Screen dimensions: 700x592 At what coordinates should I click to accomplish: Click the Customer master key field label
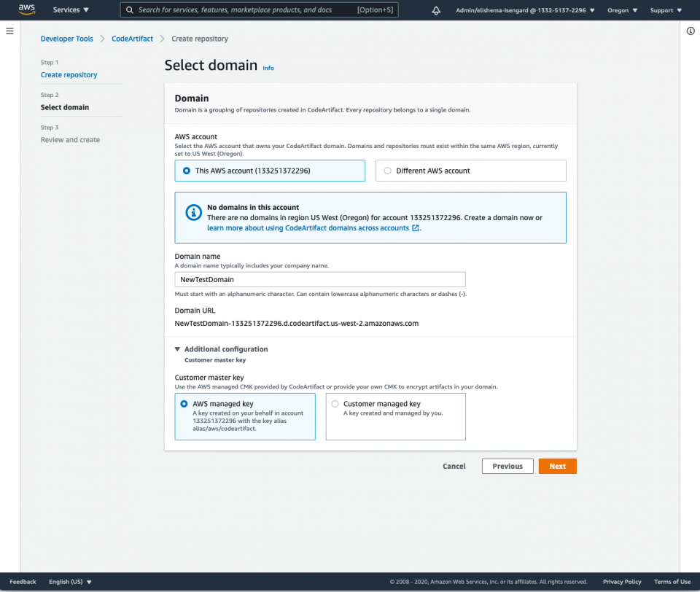coord(209,377)
